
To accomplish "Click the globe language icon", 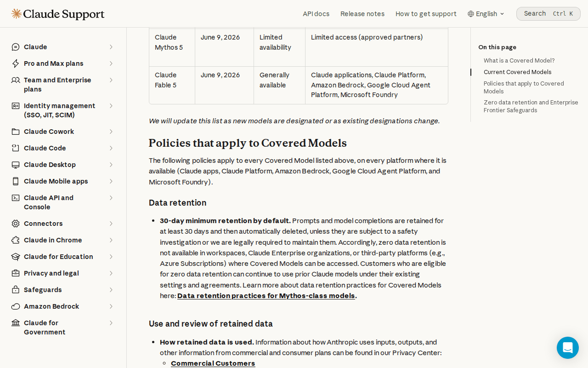I will point(471,14).
